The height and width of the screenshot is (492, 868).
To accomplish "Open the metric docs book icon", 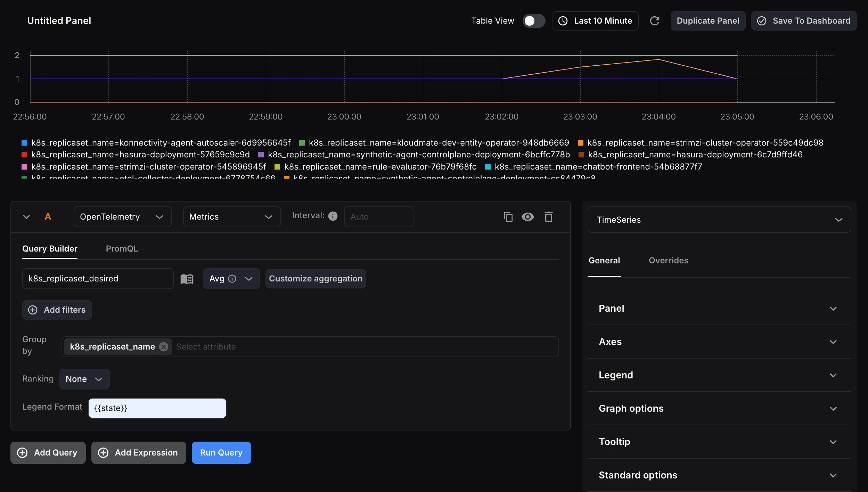I will click(x=187, y=279).
